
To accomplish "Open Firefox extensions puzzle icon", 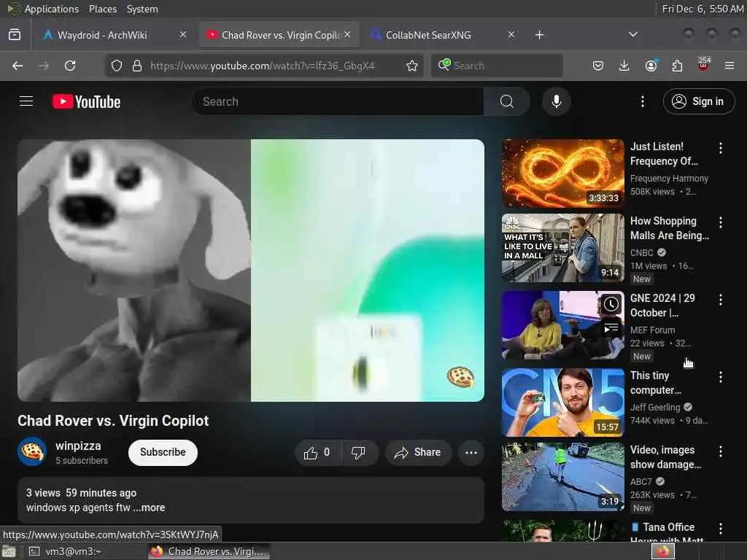I will coord(677,66).
